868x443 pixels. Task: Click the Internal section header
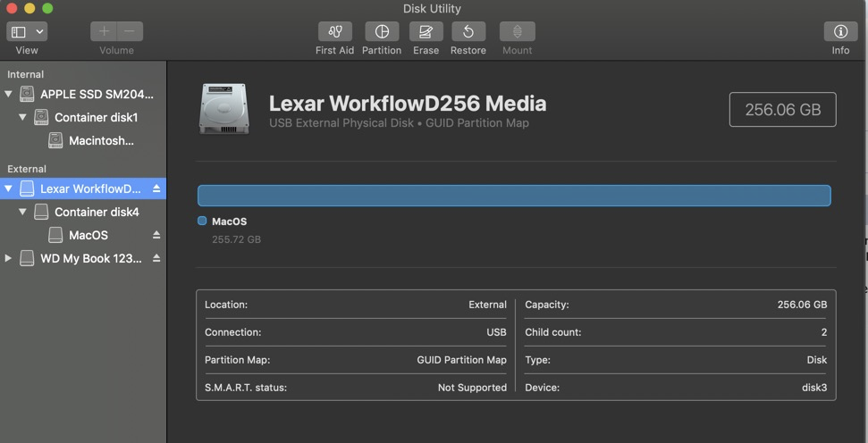[x=25, y=74]
